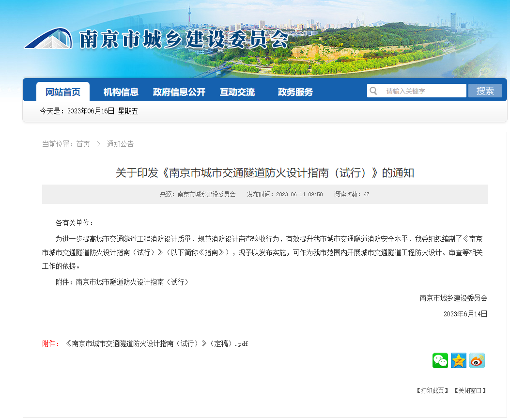This screenshot has height=420, width=510.
Task: Go to 通知公告 breadcrumb link
Action: (x=120, y=144)
